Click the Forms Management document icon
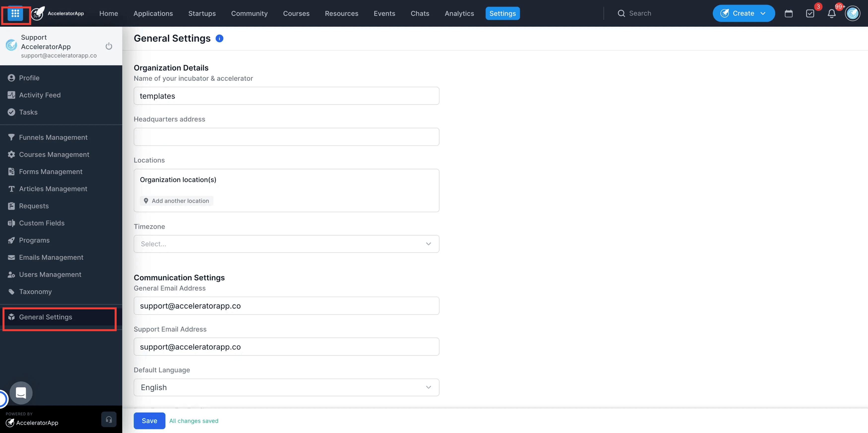The height and width of the screenshot is (433, 868). pyautogui.click(x=11, y=172)
